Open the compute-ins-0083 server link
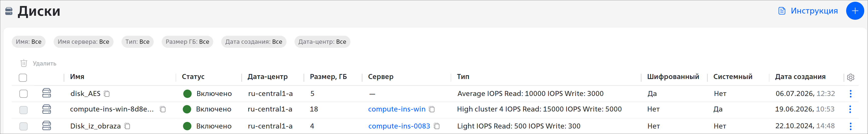 (x=399, y=126)
